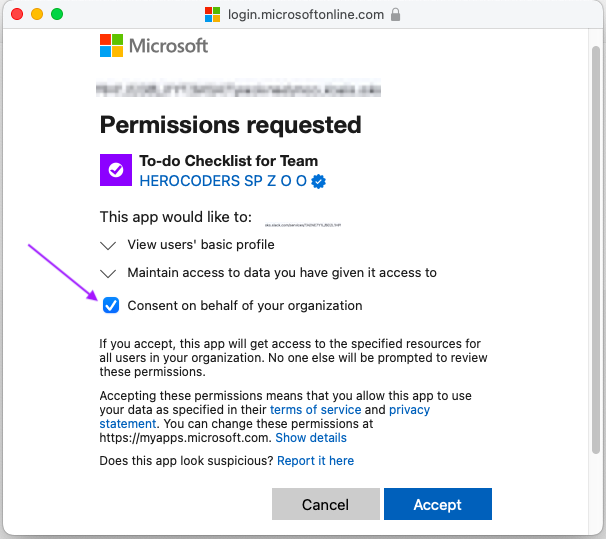Click the blue verified publisher badge
Screen dimensions: 606x539
320,181
